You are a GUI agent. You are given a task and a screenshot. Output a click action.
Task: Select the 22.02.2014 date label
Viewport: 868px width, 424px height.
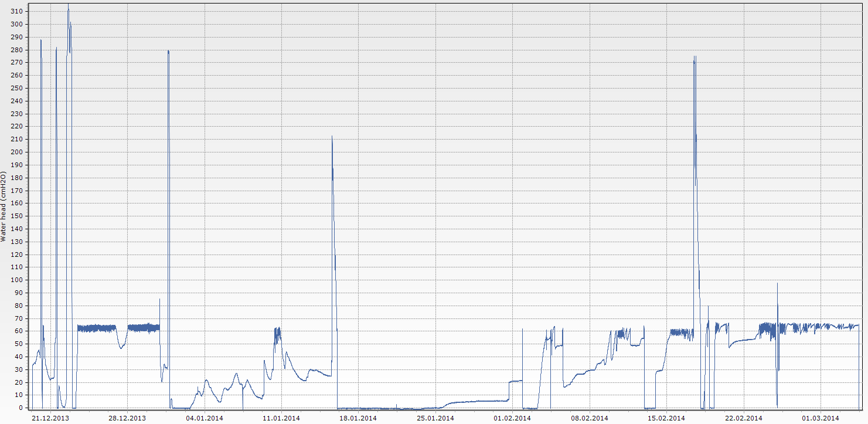pos(744,418)
